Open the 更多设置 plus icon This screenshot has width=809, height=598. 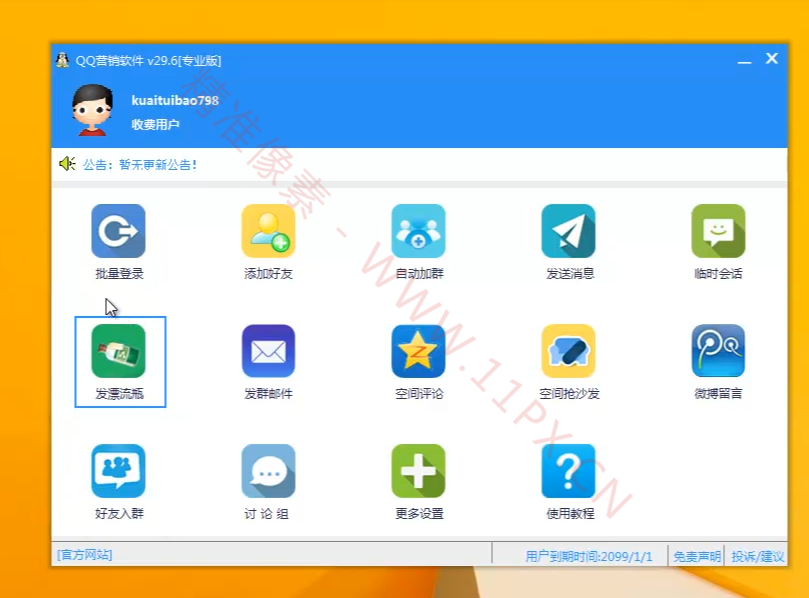pyautogui.click(x=418, y=471)
